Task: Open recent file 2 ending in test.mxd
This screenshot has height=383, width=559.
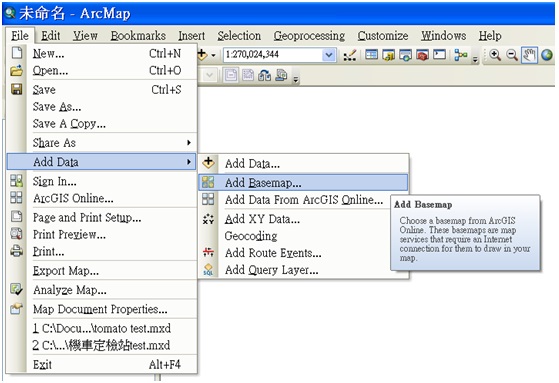Action: (102, 345)
